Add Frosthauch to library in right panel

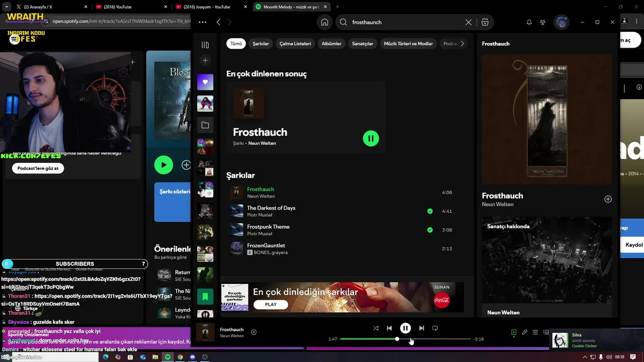(x=608, y=199)
